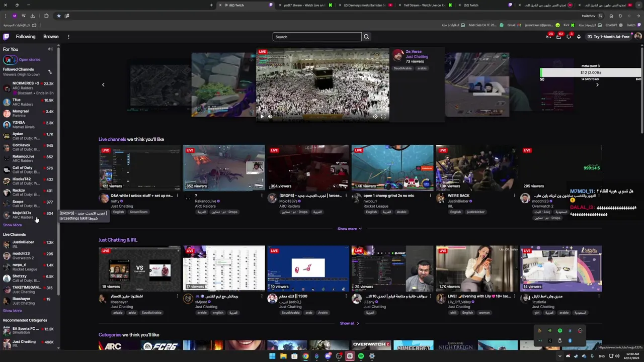
Task: Open the more options menu beside Browse
Action: [x=68, y=37]
